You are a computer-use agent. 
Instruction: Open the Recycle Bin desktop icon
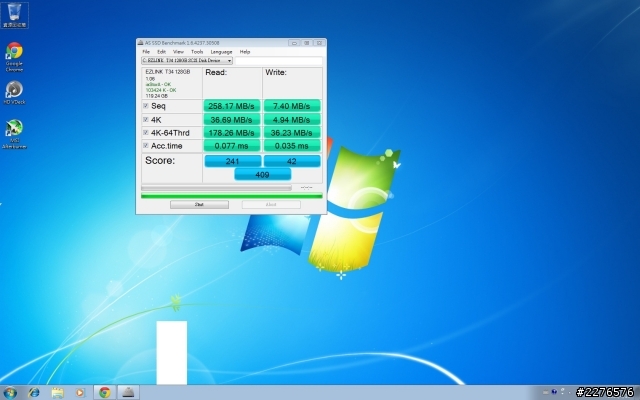tap(15, 15)
